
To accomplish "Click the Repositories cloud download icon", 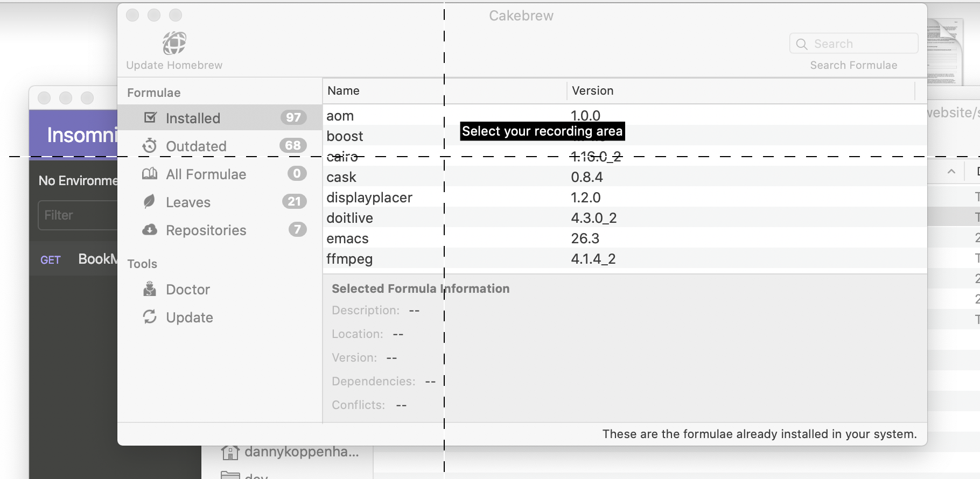I will coord(150,230).
